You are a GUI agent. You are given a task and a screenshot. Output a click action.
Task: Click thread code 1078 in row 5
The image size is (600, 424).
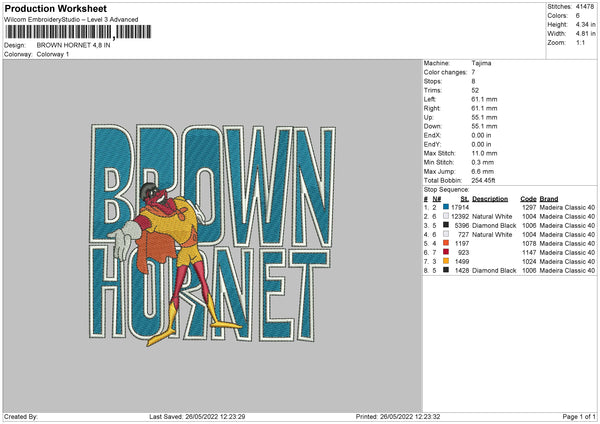point(529,243)
